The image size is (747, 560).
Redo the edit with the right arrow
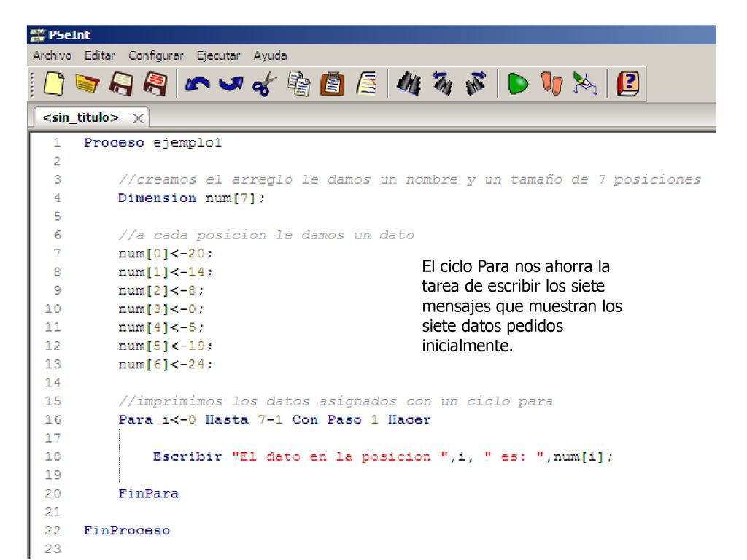(x=231, y=85)
